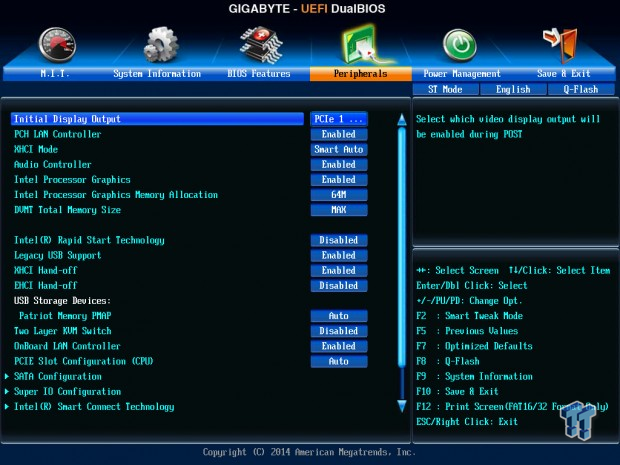Select OnBoard LAN Controller label
The image size is (620, 465).
coord(67,346)
